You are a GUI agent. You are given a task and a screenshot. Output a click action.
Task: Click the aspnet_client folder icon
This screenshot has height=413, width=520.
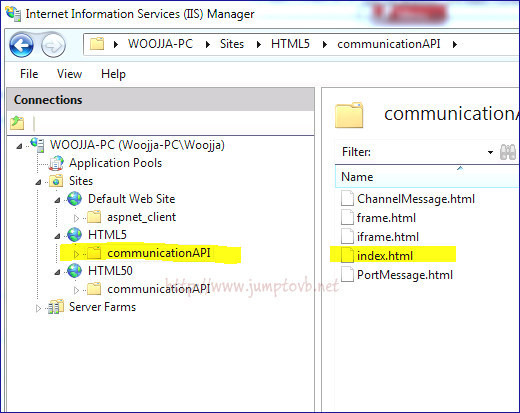94,217
